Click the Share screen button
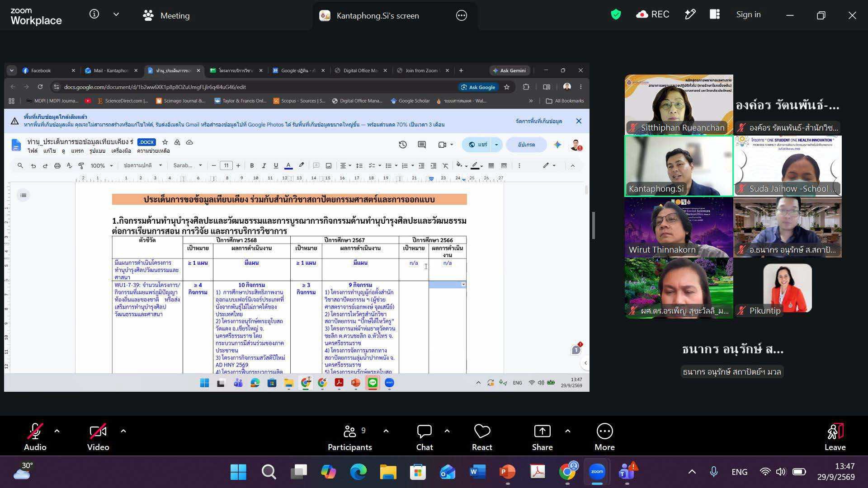Image resolution: width=868 pixels, height=488 pixels. (542, 437)
